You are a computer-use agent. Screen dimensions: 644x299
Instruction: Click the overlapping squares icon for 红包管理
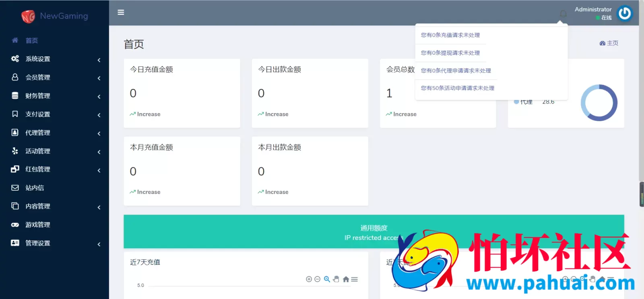click(x=15, y=169)
